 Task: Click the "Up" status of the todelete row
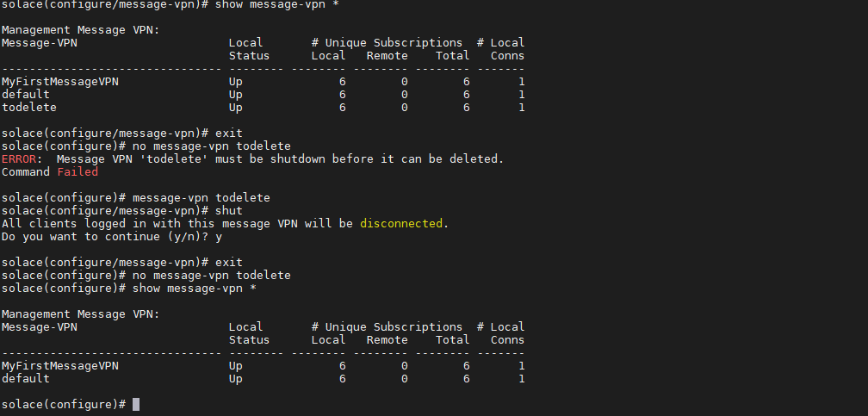[x=235, y=108]
